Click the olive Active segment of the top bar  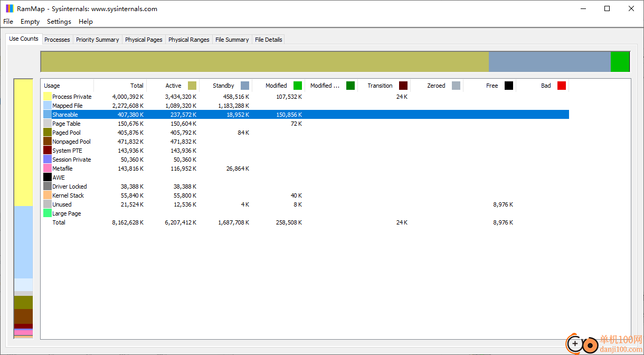point(265,62)
